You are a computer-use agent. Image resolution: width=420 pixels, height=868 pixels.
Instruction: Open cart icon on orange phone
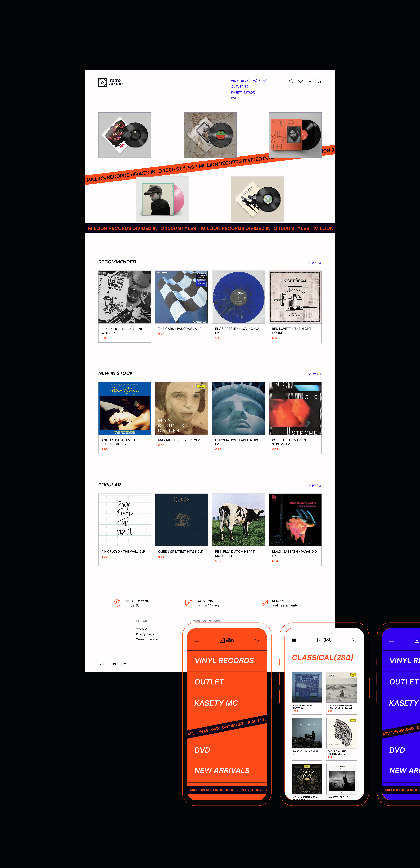pyautogui.click(x=257, y=640)
